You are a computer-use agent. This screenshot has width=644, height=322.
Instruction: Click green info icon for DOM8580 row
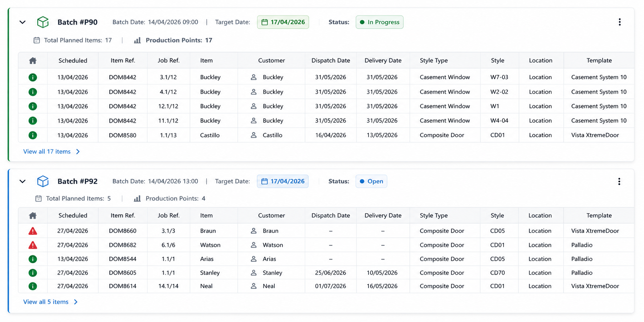coord(33,135)
